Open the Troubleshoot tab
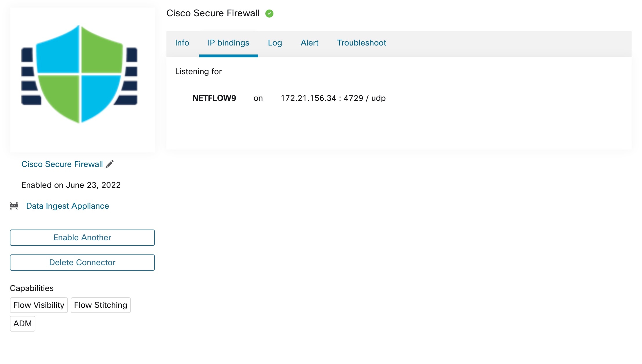This screenshot has width=642, height=364. pos(361,43)
